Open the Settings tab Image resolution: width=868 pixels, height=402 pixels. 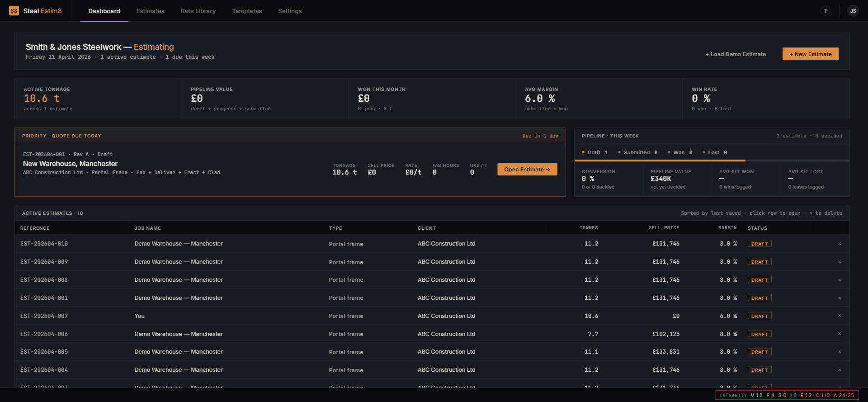[290, 11]
